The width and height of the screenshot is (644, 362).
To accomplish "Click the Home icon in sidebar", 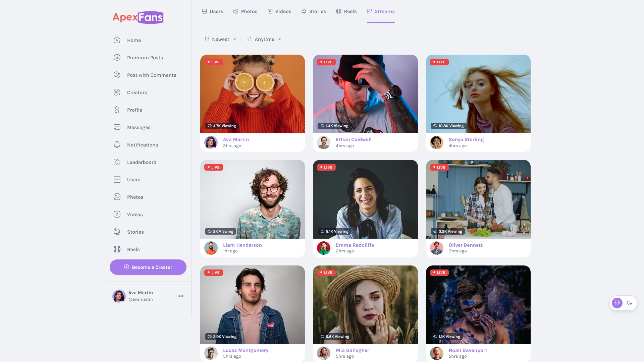I will 117,40.
